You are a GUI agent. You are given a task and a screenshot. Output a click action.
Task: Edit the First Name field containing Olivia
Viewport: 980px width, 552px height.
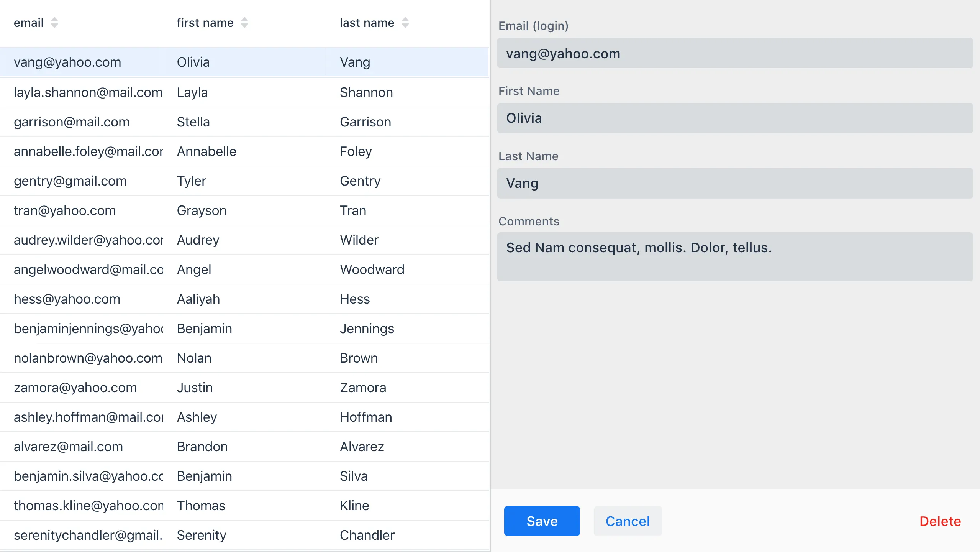734,118
